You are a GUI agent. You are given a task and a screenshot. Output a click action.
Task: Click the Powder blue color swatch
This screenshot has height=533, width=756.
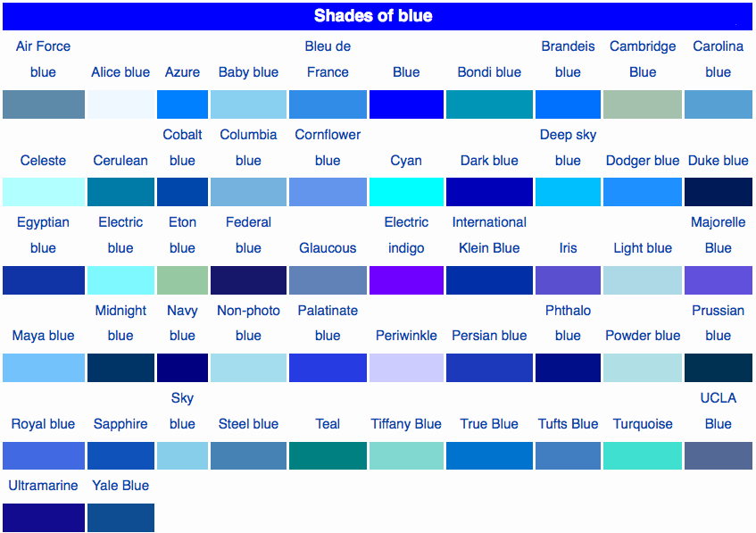643,368
